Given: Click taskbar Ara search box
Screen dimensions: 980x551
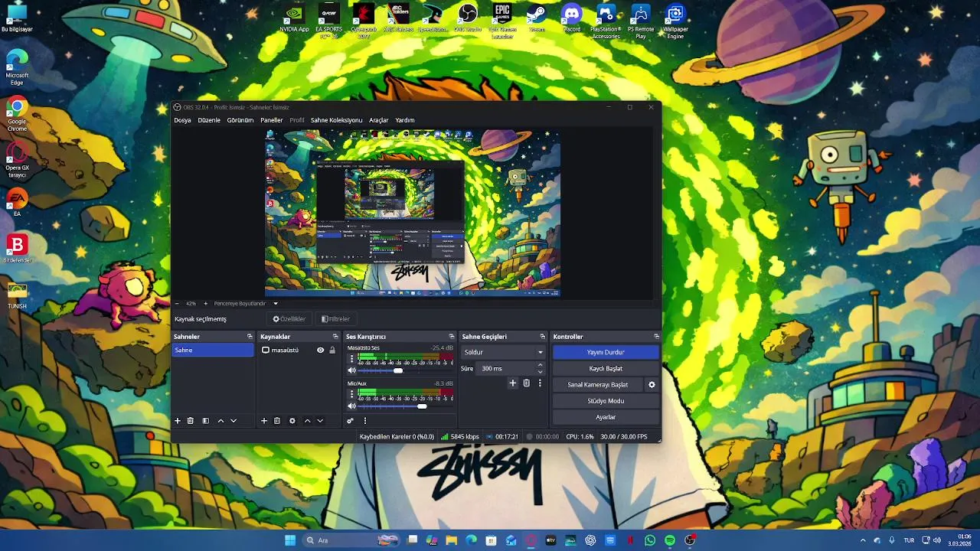Looking at the screenshot, I should pos(352,540).
